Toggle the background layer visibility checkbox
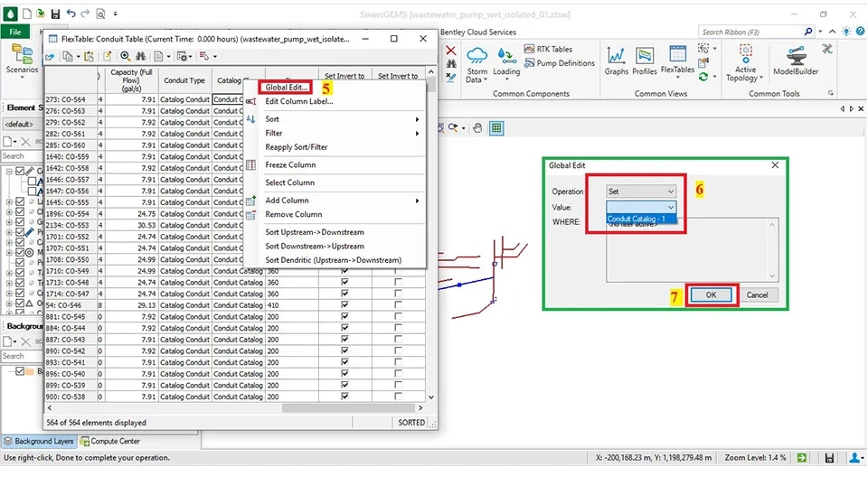 pyautogui.click(x=21, y=371)
